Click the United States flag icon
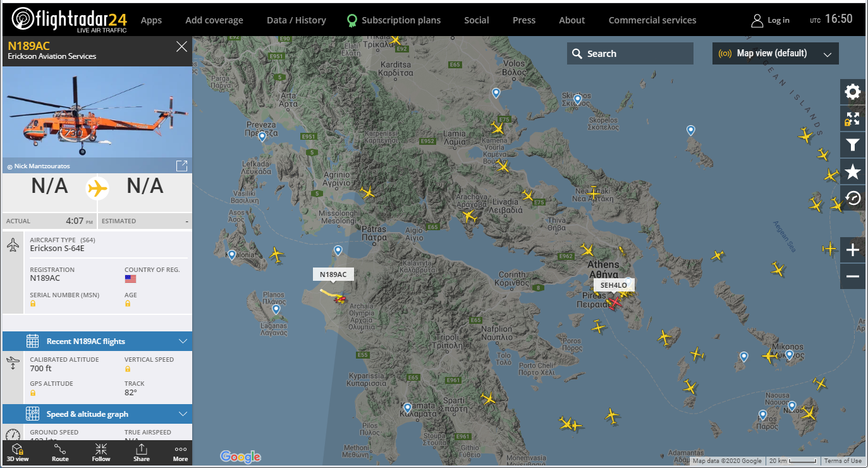868x468 pixels. (130, 279)
